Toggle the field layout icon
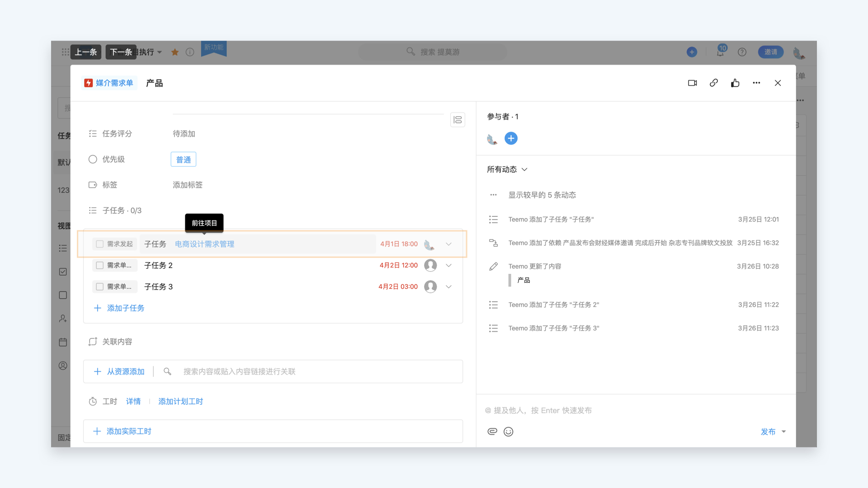This screenshot has width=868, height=488. (458, 120)
